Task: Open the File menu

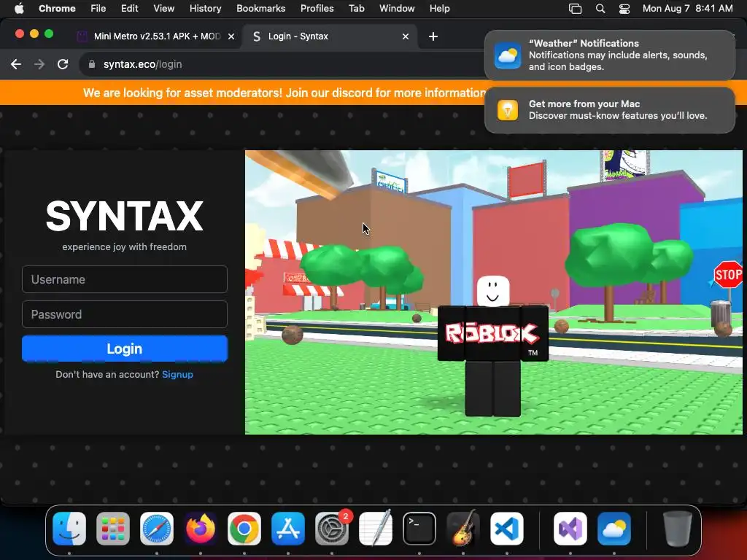Action: coord(98,8)
